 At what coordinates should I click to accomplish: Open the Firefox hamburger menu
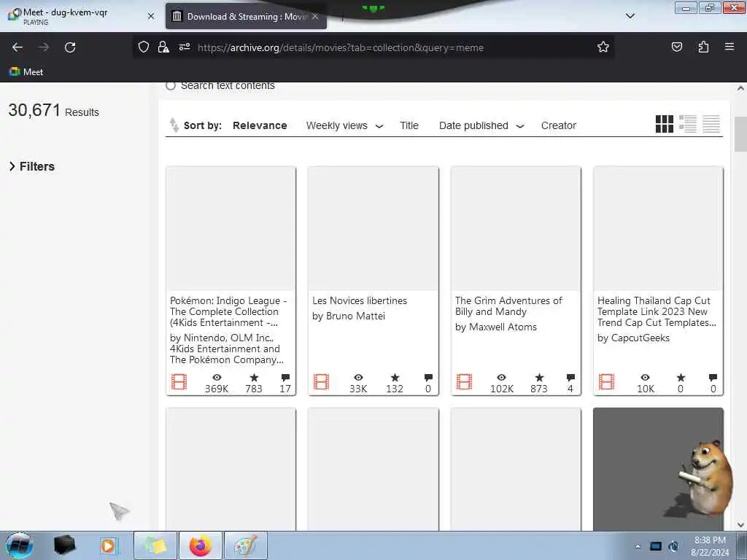click(x=729, y=47)
